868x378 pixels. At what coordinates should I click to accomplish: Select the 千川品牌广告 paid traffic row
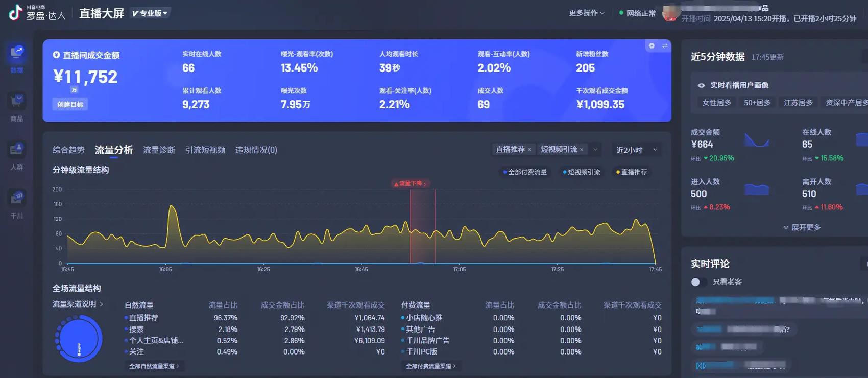pos(531,341)
